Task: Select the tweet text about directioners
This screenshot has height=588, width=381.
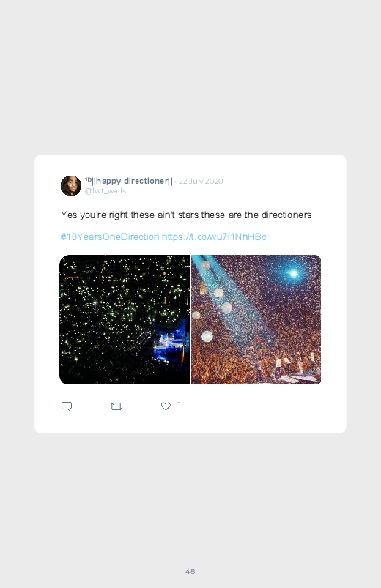Action: point(186,215)
